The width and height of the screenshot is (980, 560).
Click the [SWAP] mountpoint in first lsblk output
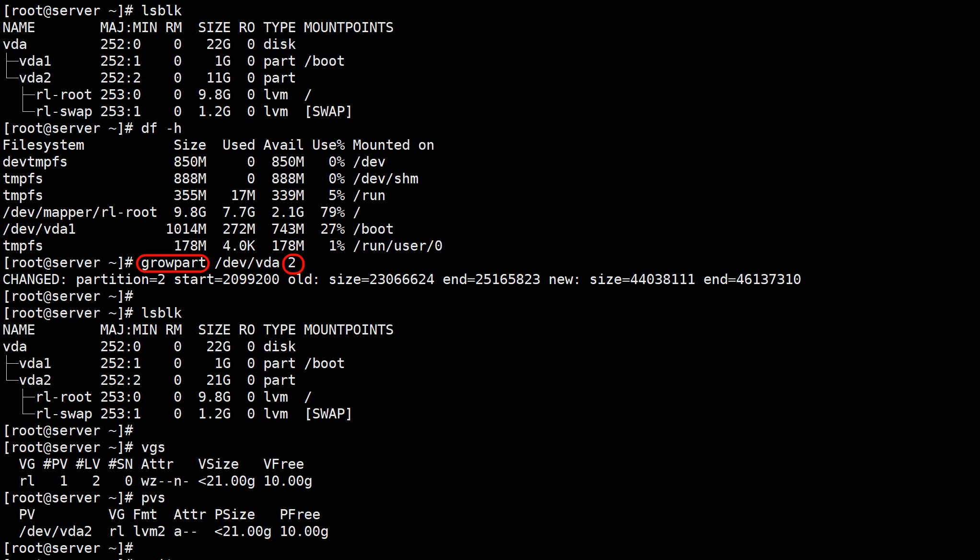(x=328, y=111)
